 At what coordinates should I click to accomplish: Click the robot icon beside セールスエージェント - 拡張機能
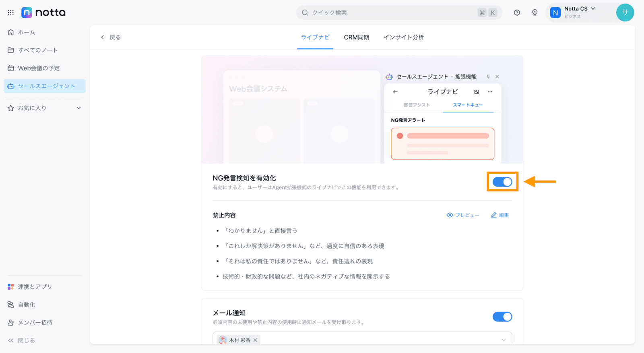[x=389, y=77]
